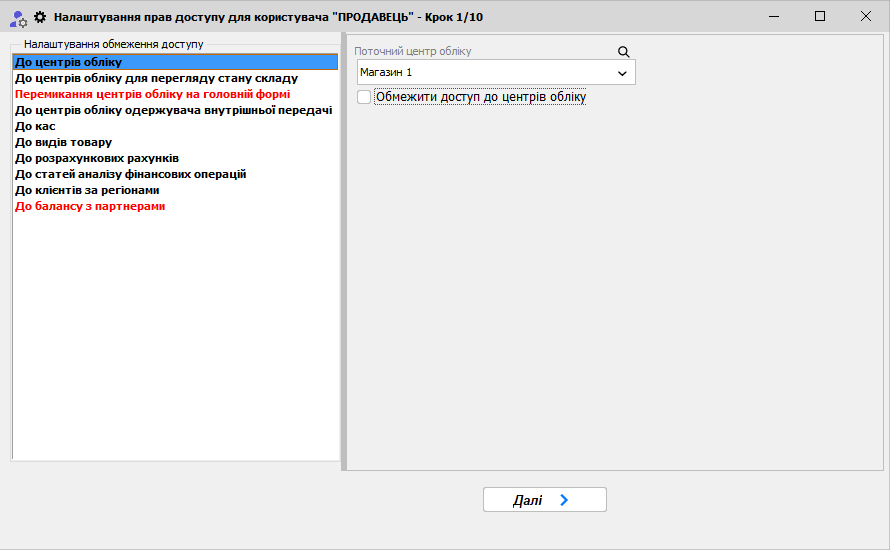Click the user settings icon in title bar
The image size is (890, 550).
[x=18, y=17]
